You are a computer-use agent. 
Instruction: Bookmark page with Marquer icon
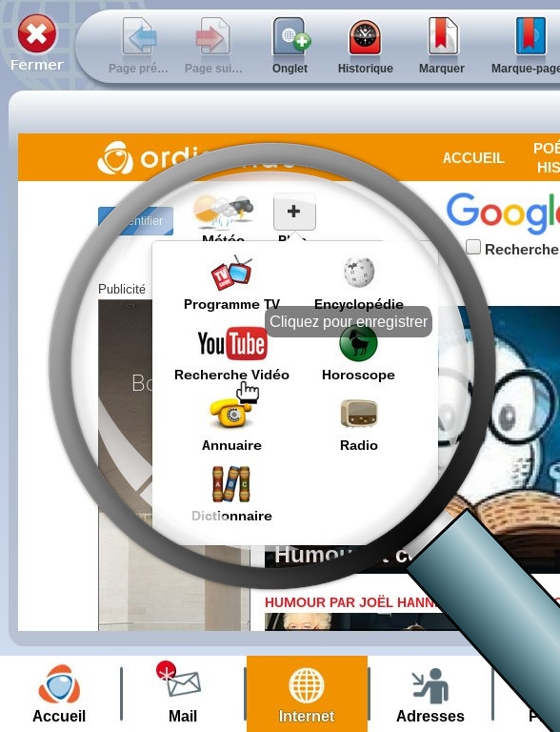(x=442, y=46)
